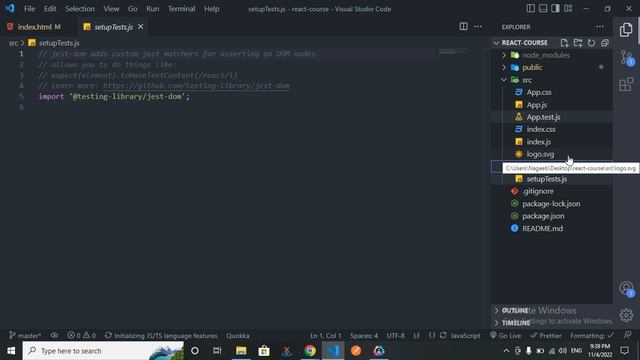Split the editor to the right
This screenshot has width=640, height=360.
point(463,27)
